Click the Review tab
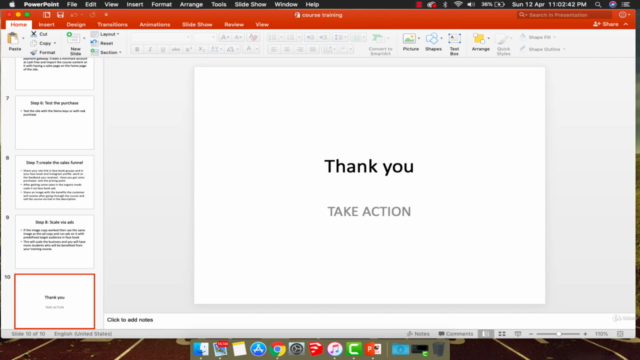The height and width of the screenshot is (360, 640). click(234, 24)
